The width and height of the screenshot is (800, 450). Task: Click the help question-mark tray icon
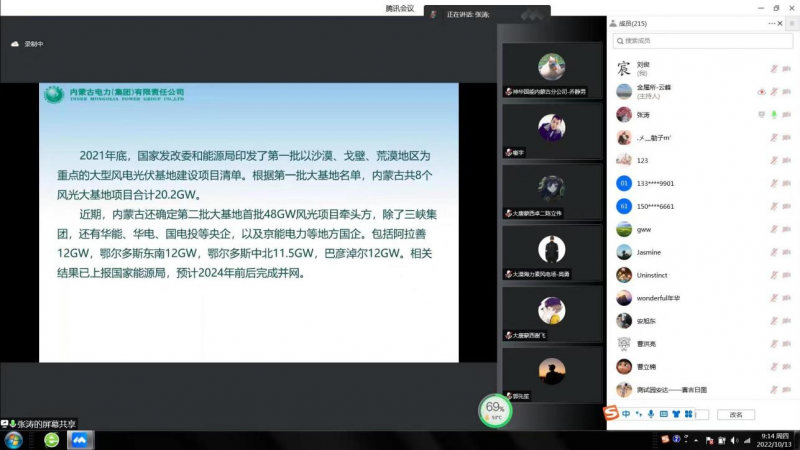(677, 439)
